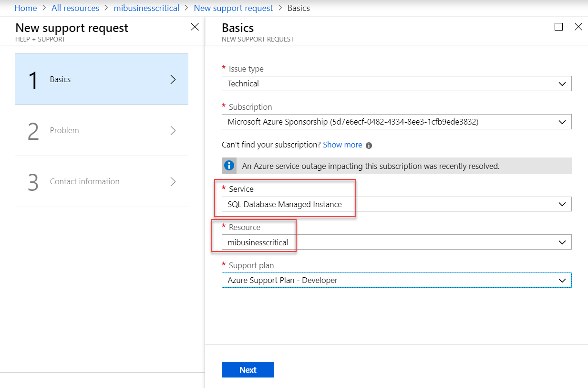The height and width of the screenshot is (388, 588).
Task: Click the chevron arrow on Problem step
Action: pyautogui.click(x=173, y=130)
